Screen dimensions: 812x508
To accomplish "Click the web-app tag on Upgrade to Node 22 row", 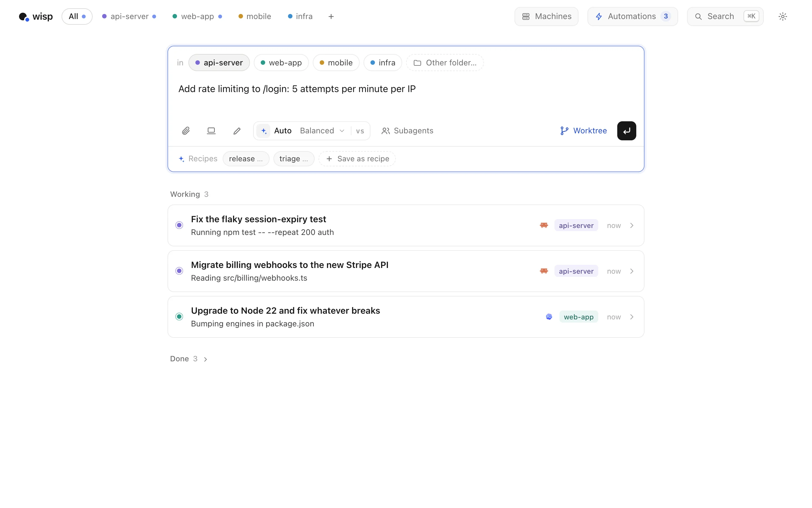I will click(x=579, y=317).
